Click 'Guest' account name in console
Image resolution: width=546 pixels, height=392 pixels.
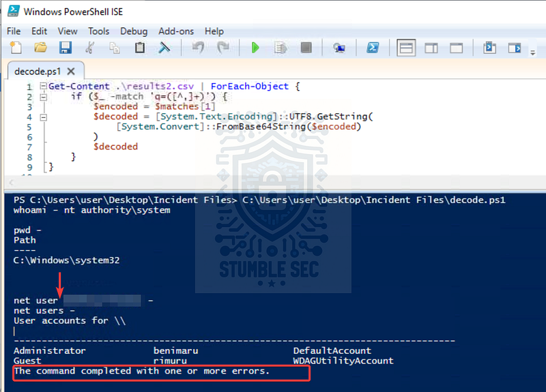(27, 361)
